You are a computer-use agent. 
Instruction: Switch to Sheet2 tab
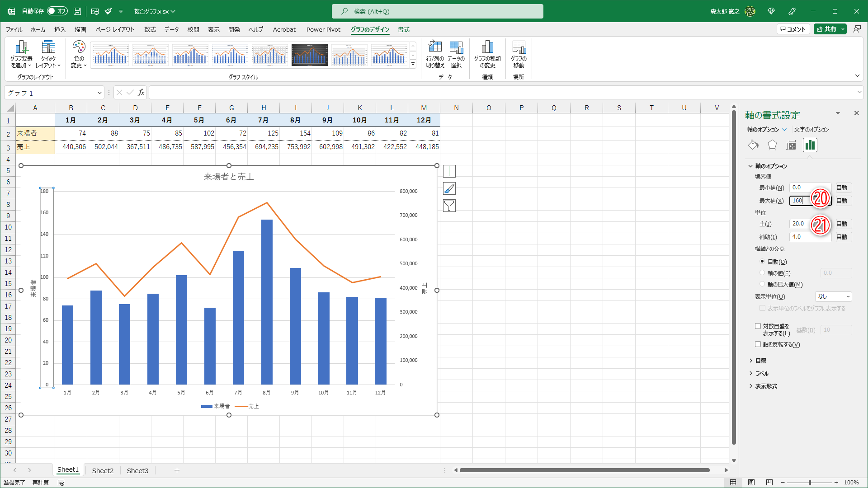coord(103,470)
